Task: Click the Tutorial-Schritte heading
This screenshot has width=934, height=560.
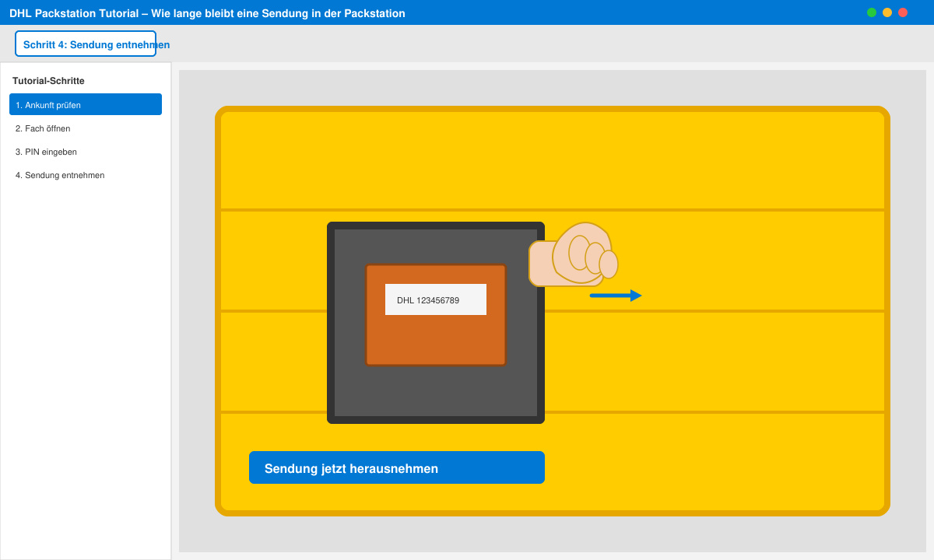Action: coord(48,81)
